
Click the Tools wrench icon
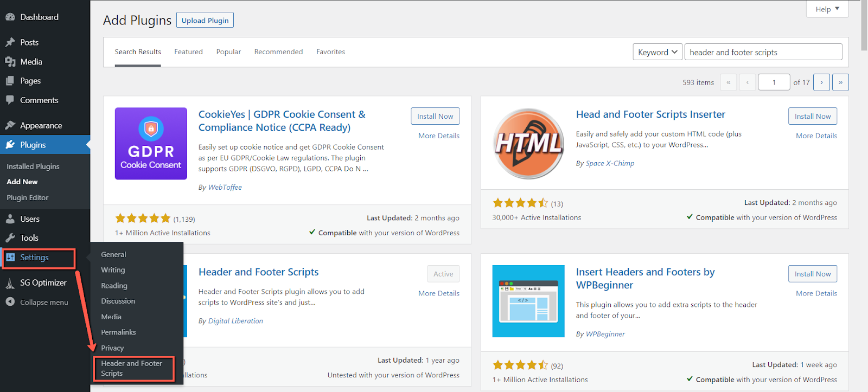click(10, 238)
